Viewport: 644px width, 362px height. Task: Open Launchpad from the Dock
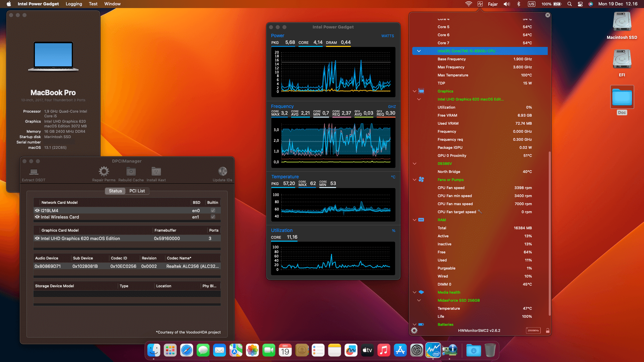[x=170, y=350]
